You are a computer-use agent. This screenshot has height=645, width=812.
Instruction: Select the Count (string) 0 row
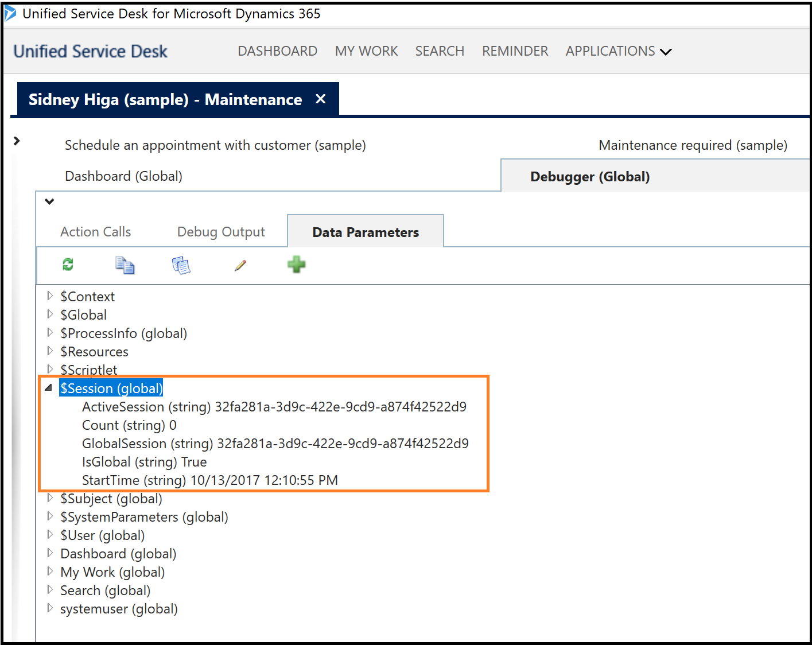click(129, 425)
